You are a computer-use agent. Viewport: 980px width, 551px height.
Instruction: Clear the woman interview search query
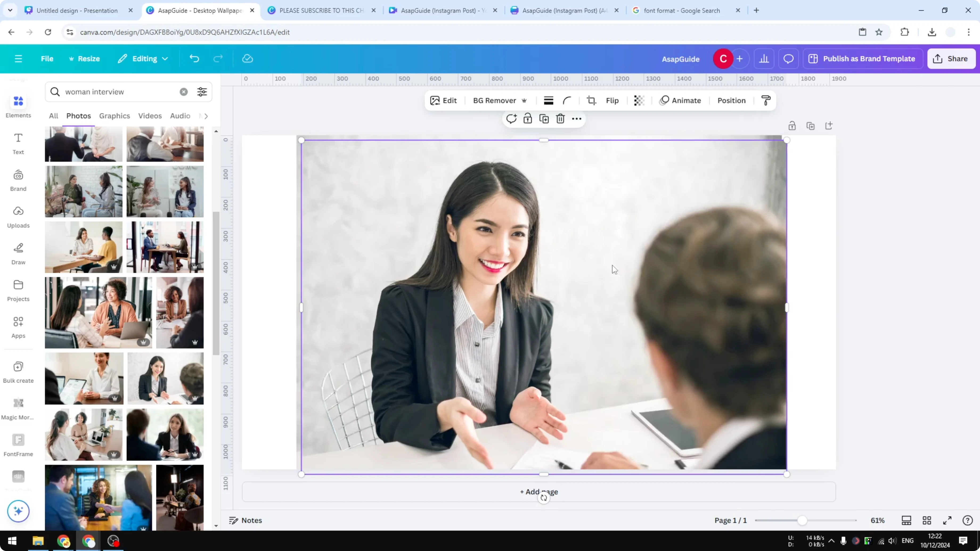[184, 92]
